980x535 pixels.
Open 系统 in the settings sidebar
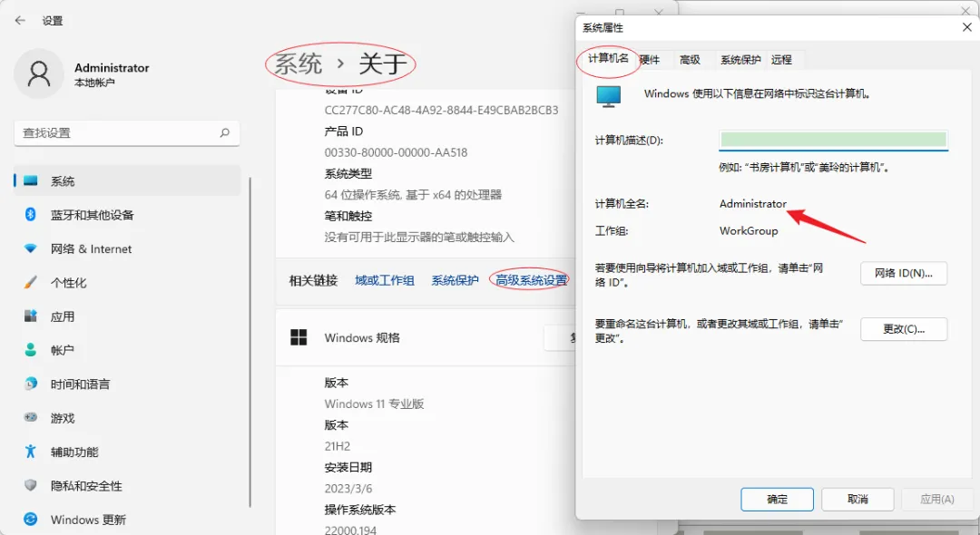click(x=127, y=181)
